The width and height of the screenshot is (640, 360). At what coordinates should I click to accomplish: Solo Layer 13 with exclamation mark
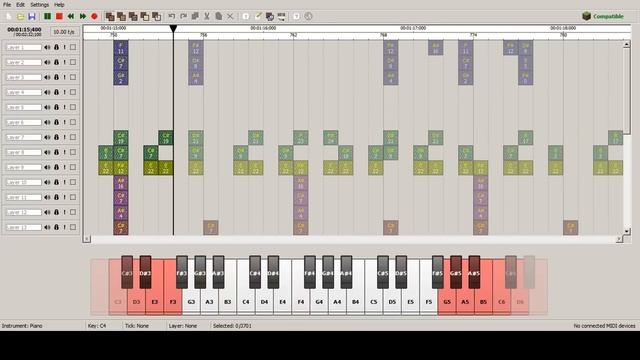point(64,227)
